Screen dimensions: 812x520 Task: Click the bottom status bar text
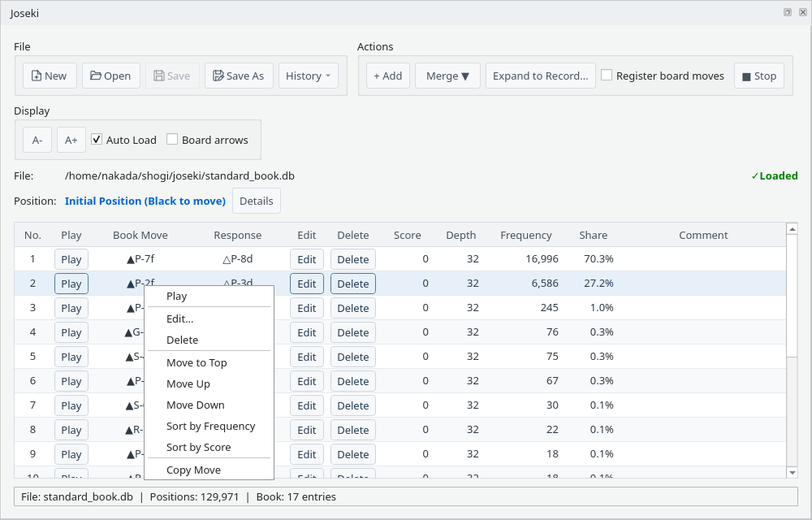[179, 496]
